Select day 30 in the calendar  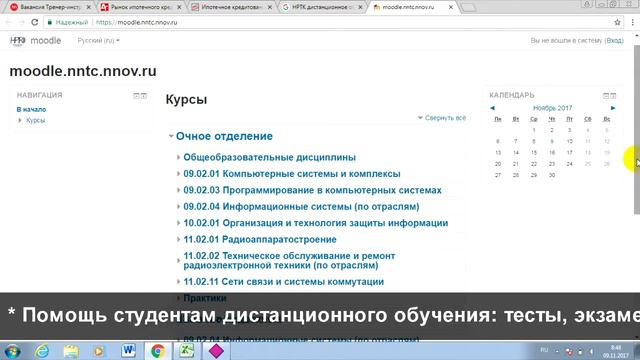[552, 175]
